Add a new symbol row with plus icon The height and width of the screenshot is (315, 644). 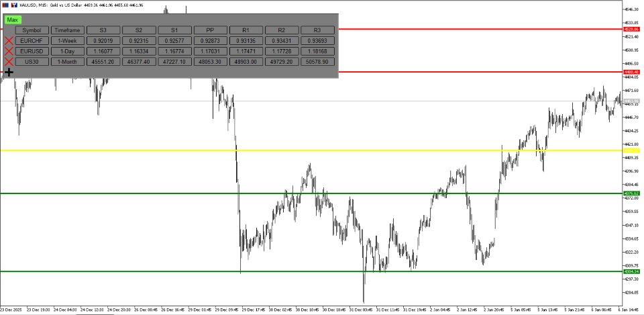pos(9,73)
